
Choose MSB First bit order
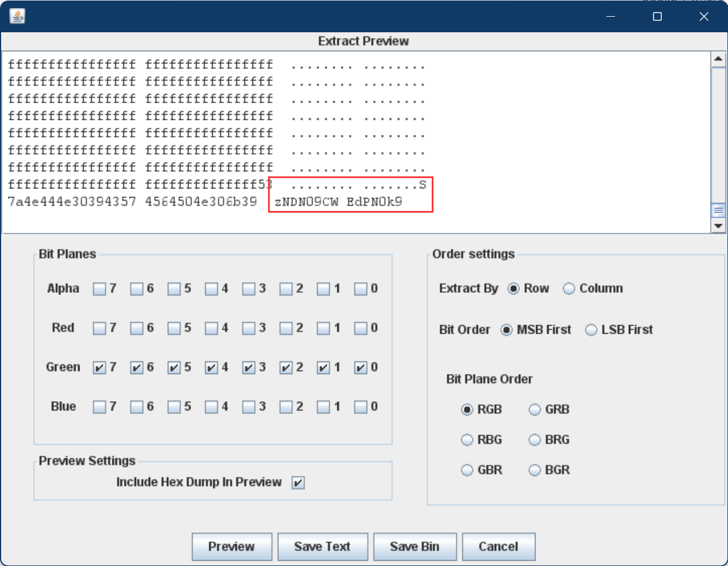click(x=506, y=330)
